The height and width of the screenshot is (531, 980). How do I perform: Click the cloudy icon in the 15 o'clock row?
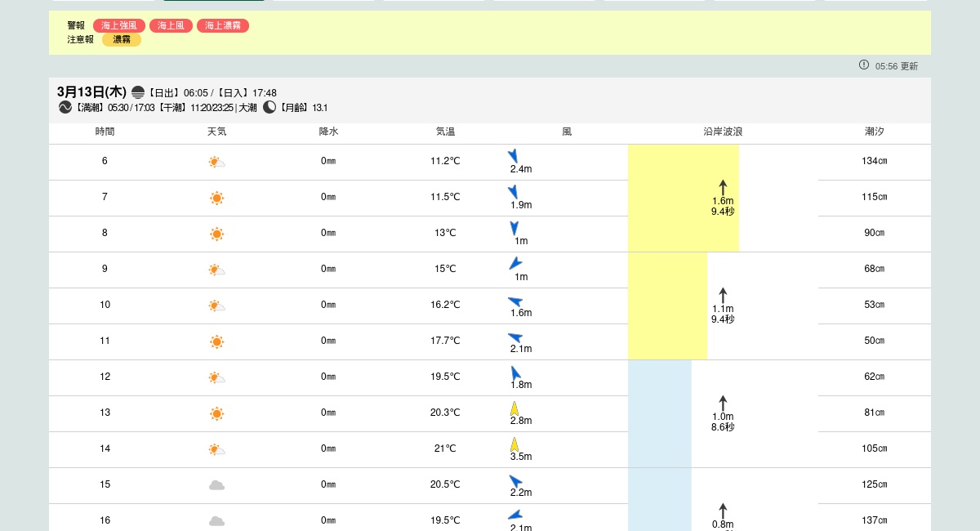click(x=216, y=485)
